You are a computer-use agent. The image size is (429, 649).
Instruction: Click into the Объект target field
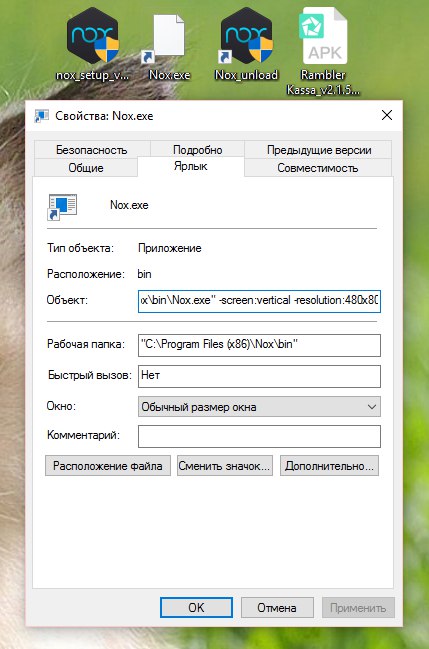tap(259, 301)
